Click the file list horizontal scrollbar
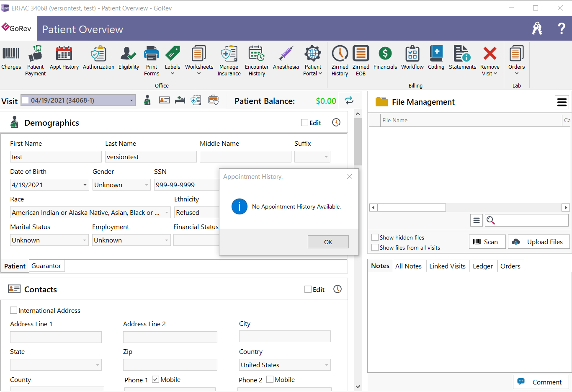 tap(412, 207)
